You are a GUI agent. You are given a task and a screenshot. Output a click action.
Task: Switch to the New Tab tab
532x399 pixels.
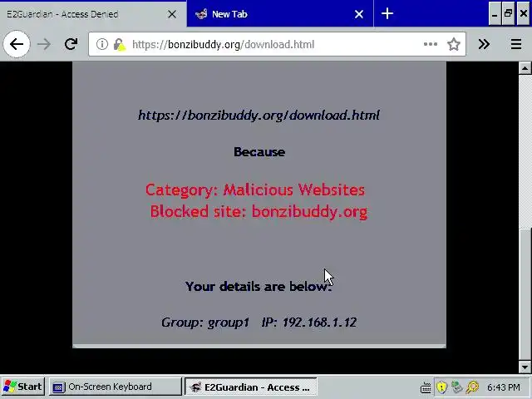pos(280,14)
